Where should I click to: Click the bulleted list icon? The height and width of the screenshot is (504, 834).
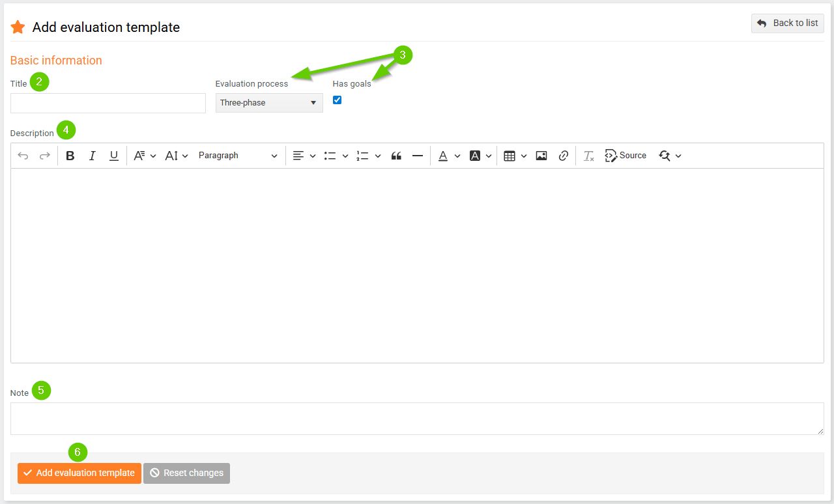[x=330, y=156]
